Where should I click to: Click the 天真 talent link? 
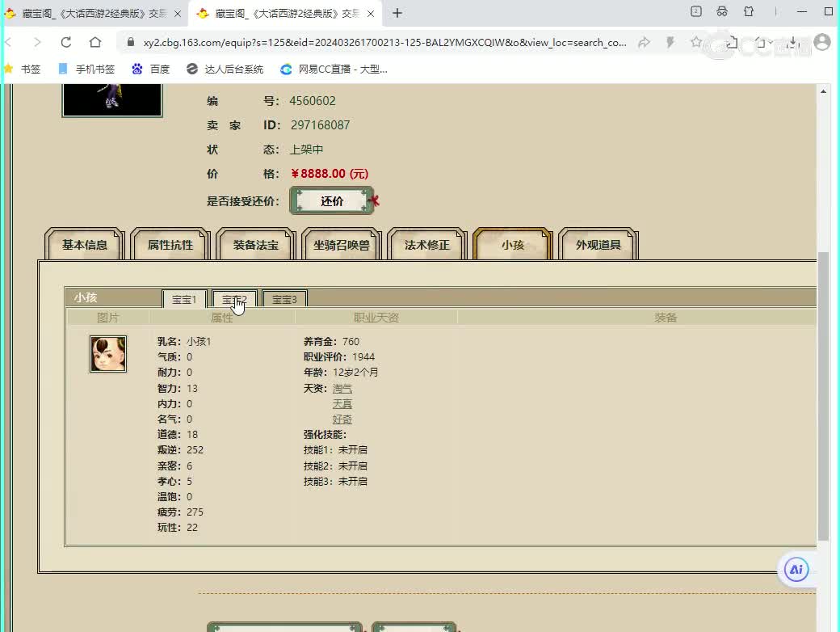pyautogui.click(x=342, y=403)
